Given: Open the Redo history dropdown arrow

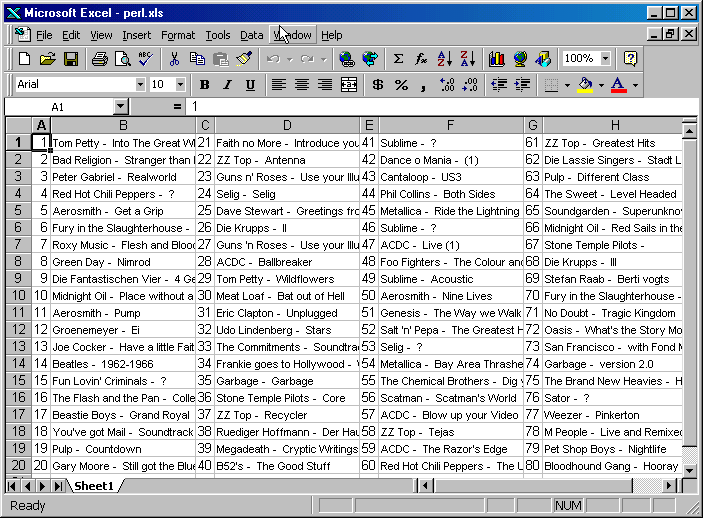Looking at the screenshot, I should click(x=324, y=59).
